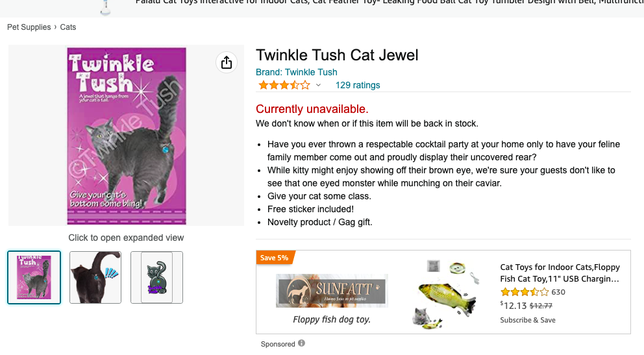Viewport: 644px width, 355px height.
Task: Go to the Cats breadcrumb category
Action: 68,27
